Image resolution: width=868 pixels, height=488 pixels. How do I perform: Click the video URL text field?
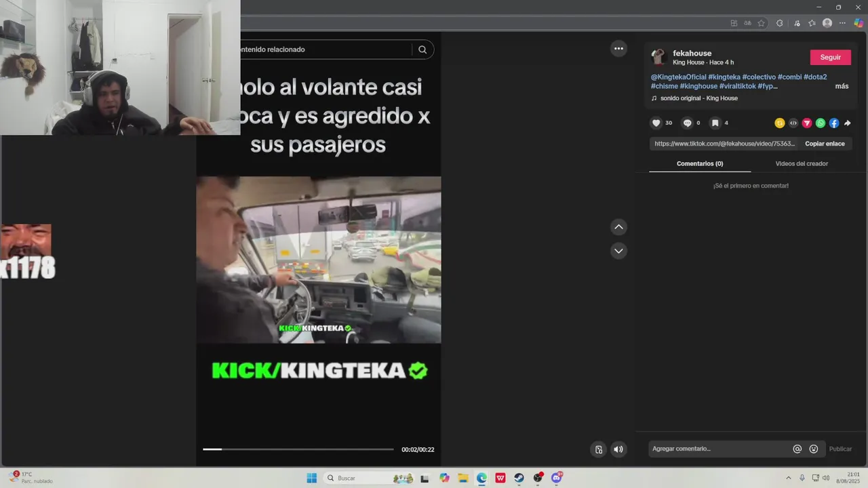[725, 144]
